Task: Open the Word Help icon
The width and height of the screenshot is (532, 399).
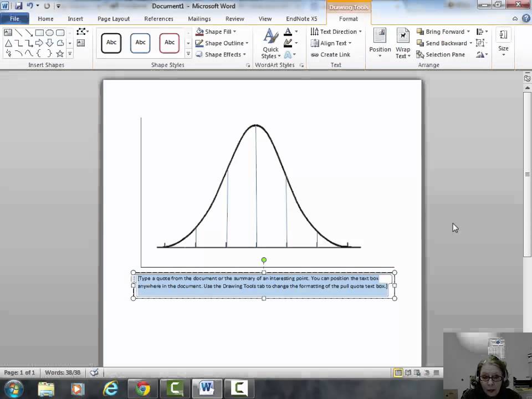Action: coord(525,19)
